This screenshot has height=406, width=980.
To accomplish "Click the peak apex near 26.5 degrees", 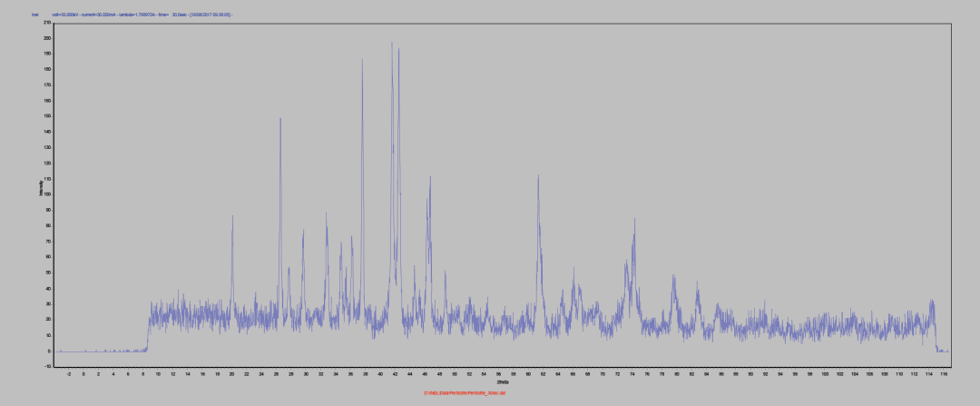I will (280, 118).
